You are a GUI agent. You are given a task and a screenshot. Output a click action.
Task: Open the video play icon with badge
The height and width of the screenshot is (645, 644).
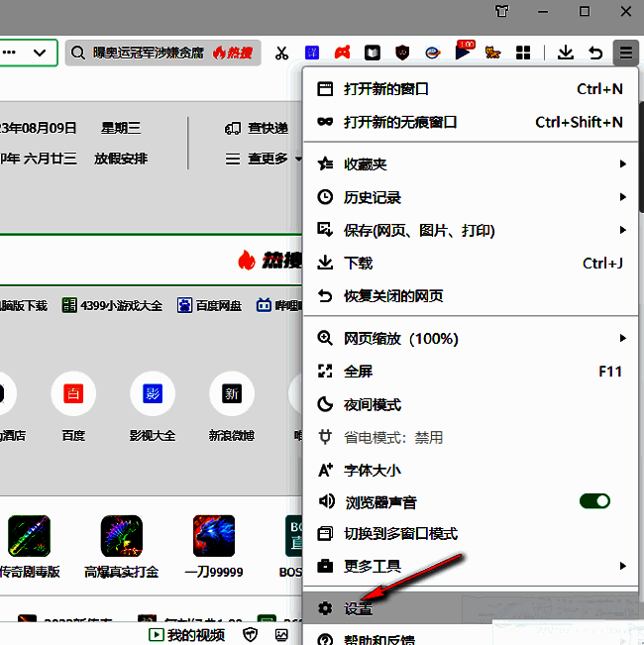point(464,51)
